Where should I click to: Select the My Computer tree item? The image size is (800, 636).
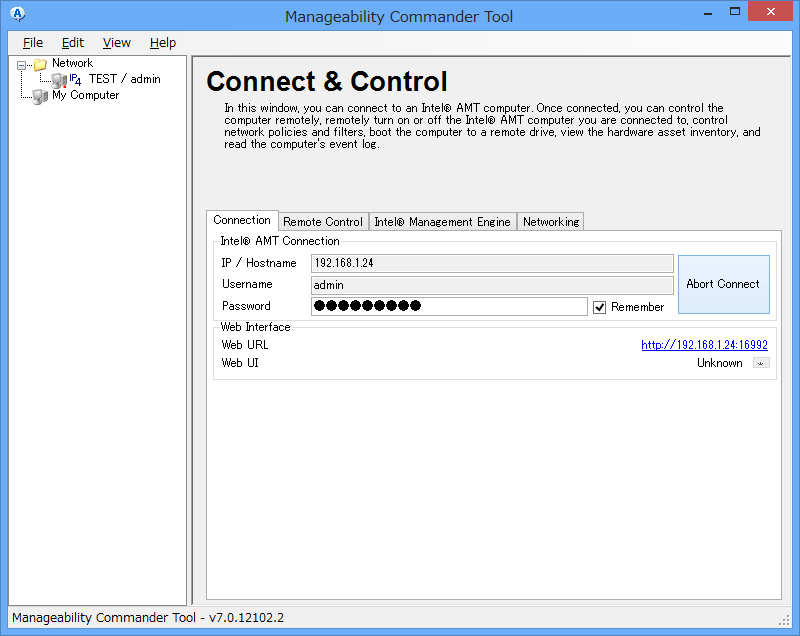click(86, 95)
